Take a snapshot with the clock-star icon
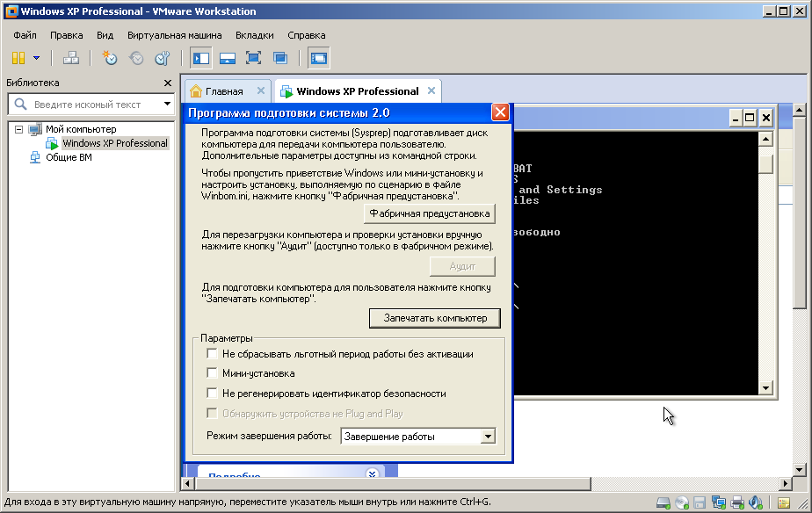812x513 pixels. pyautogui.click(x=110, y=58)
